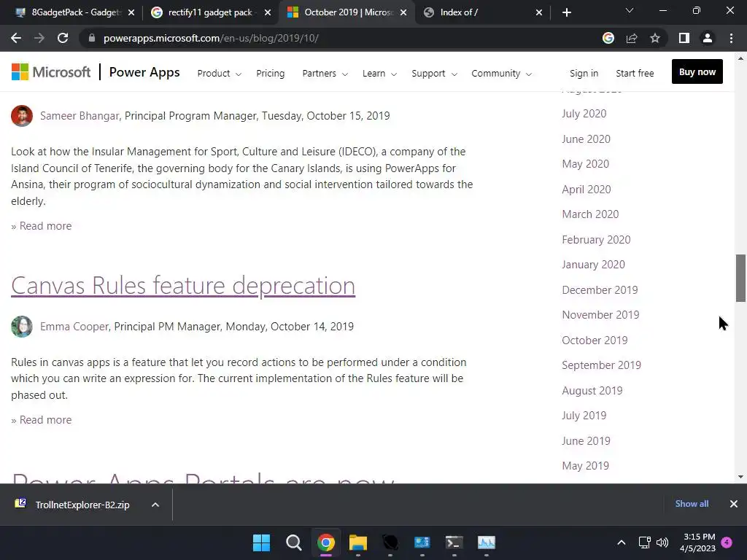Close the October 2019 Microsoft tab

pyautogui.click(x=403, y=12)
